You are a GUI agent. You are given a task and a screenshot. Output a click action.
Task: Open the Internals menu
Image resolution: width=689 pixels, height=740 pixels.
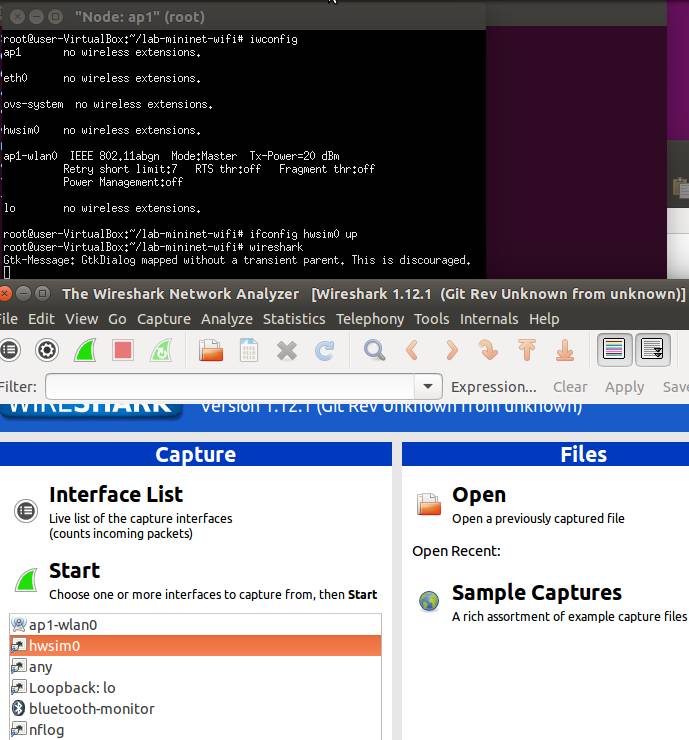pos(489,319)
